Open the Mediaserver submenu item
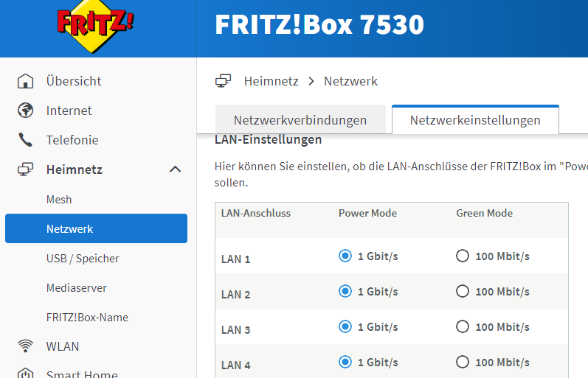Viewport: 588px width, 378px height. click(77, 287)
